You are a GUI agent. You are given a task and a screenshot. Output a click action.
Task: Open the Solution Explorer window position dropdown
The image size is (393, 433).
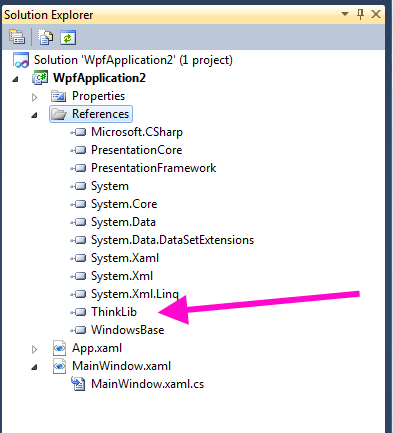(x=345, y=14)
